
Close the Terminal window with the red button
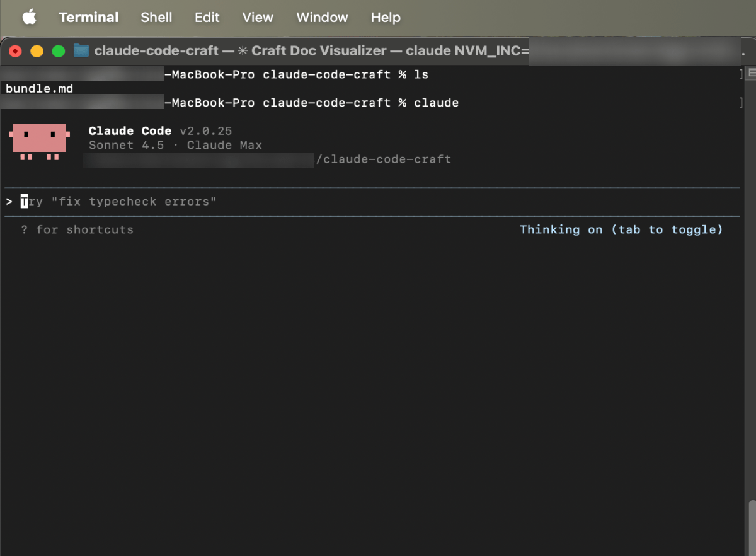15,51
